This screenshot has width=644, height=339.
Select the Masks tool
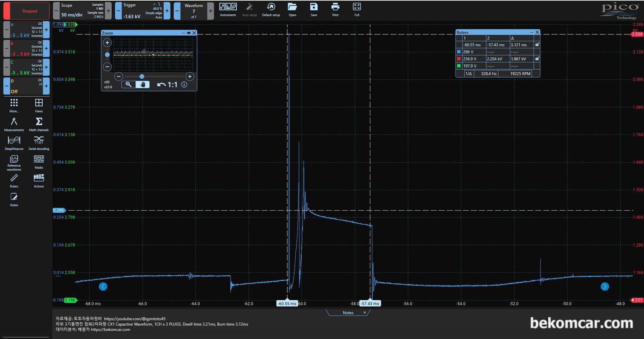39,161
